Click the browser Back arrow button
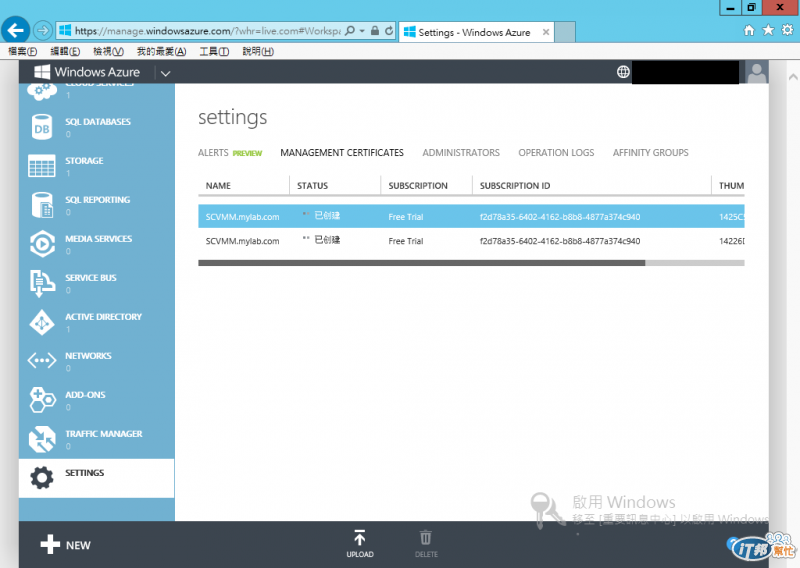 [x=15, y=30]
